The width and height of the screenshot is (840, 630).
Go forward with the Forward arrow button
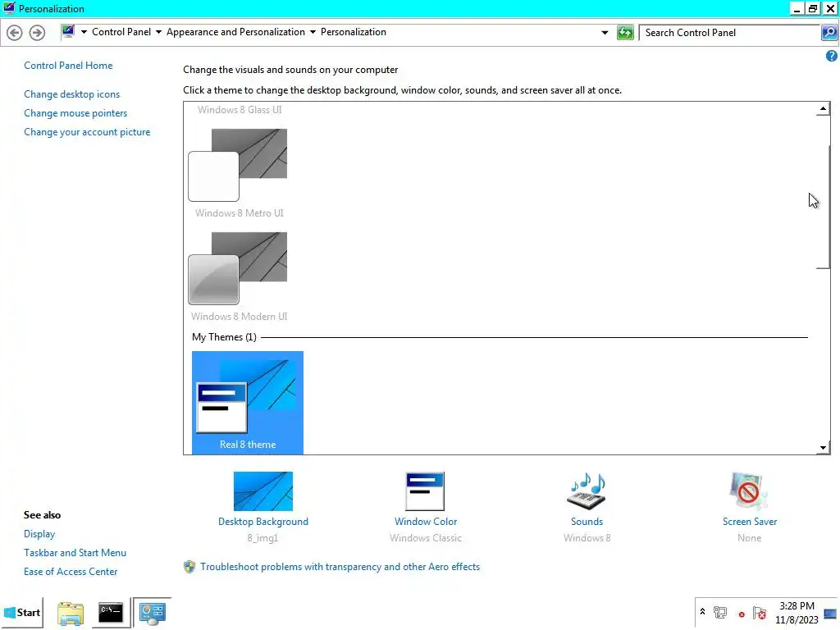(x=37, y=33)
